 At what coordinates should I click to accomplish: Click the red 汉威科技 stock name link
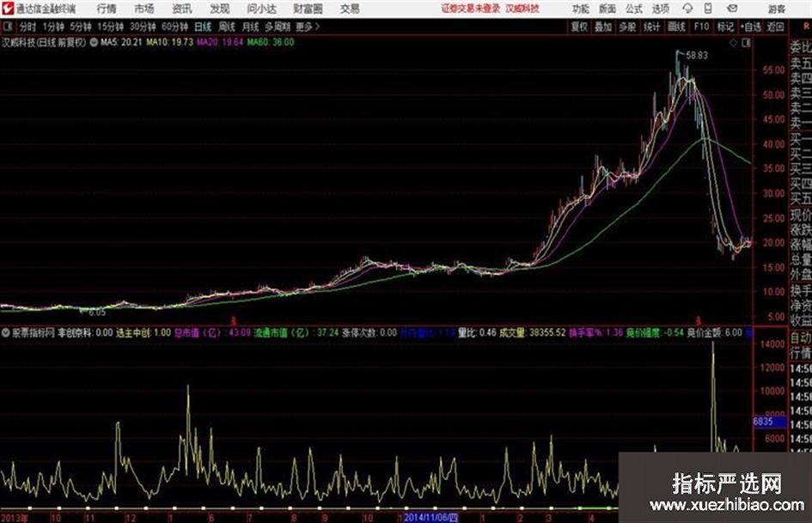coord(522,9)
